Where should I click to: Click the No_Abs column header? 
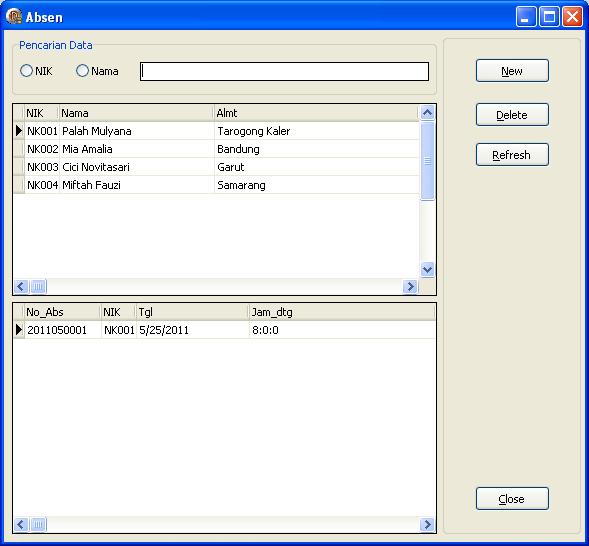pos(62,312)
